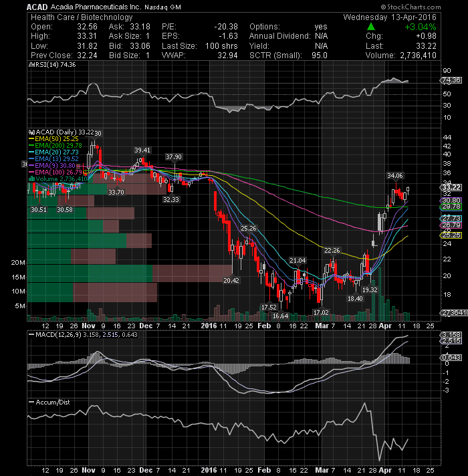Click the 0.643 MACD histogram tag on right axis
The image size is (468, 476).
pyautogui.click(x=451, y=358)
